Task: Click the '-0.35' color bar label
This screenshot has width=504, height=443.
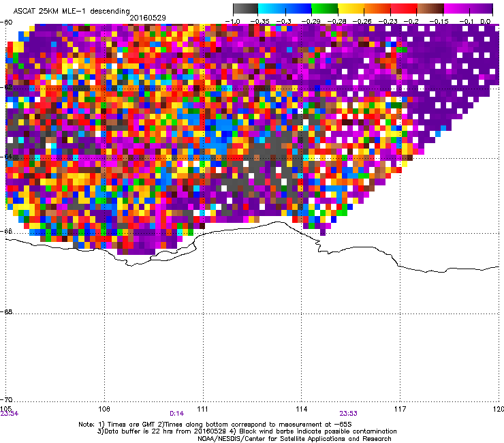Action: coord(259,22)
